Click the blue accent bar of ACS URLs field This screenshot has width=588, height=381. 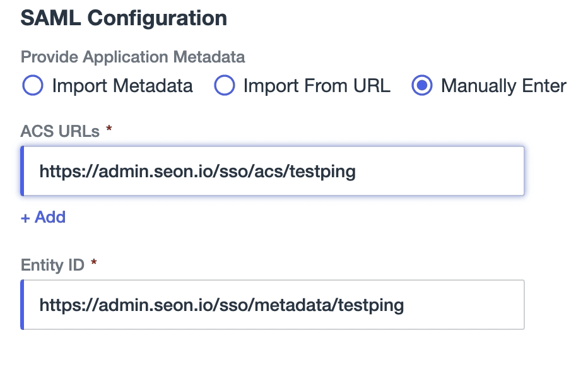[x=22, y=171]
